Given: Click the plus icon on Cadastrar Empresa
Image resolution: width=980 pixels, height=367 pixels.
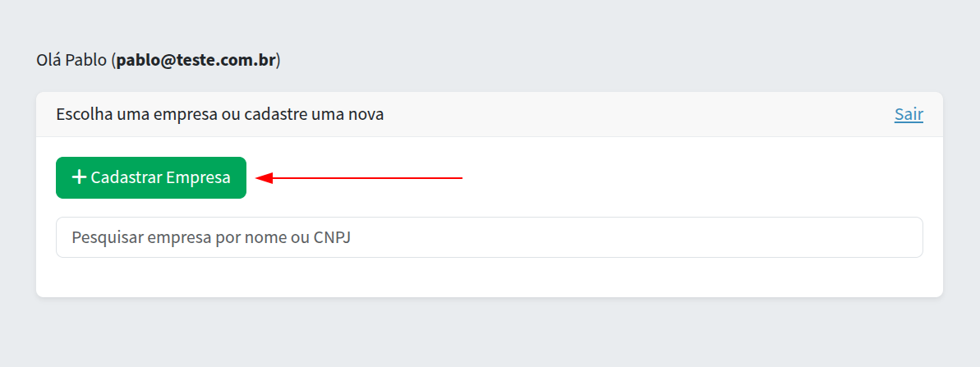Looking at the screenshot, I should pos(80,177).
